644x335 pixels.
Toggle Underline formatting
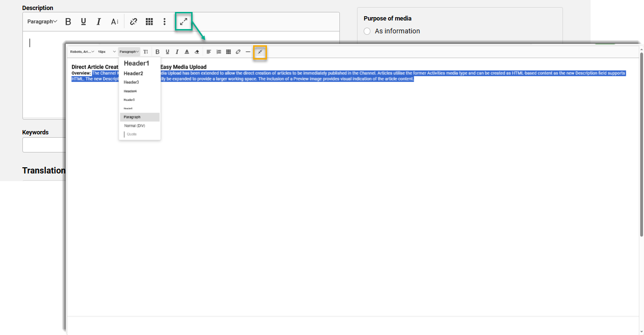tap(167, 51)
